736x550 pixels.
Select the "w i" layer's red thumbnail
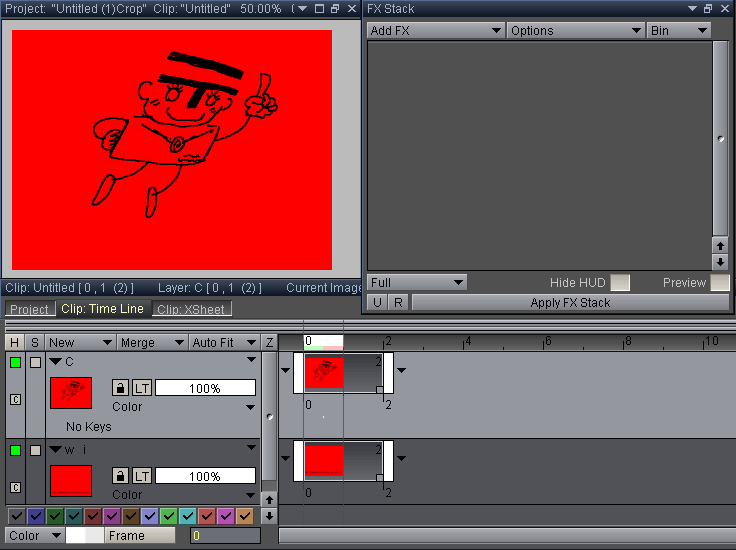point(71,481)
